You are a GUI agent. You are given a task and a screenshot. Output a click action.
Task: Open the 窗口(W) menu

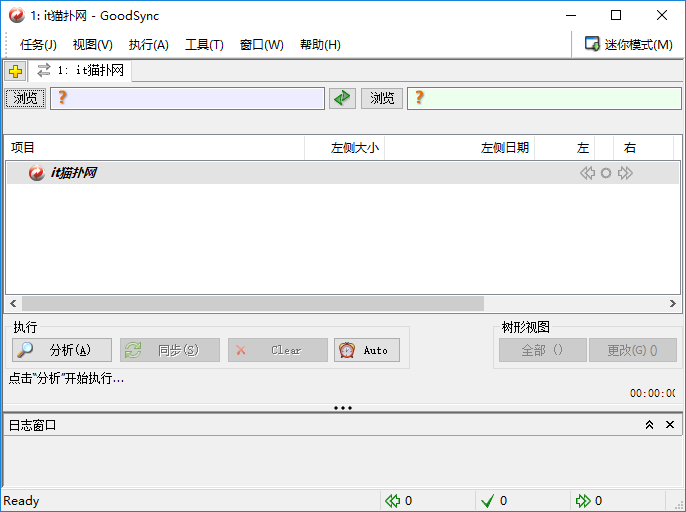[262, 45]
